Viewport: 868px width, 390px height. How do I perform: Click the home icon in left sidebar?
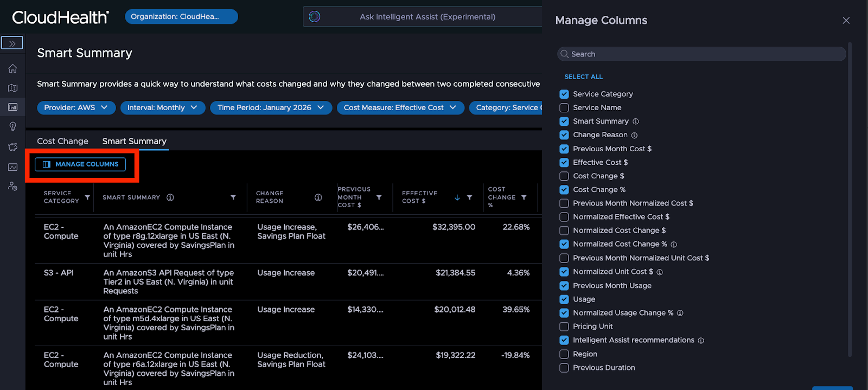point(12,69)
